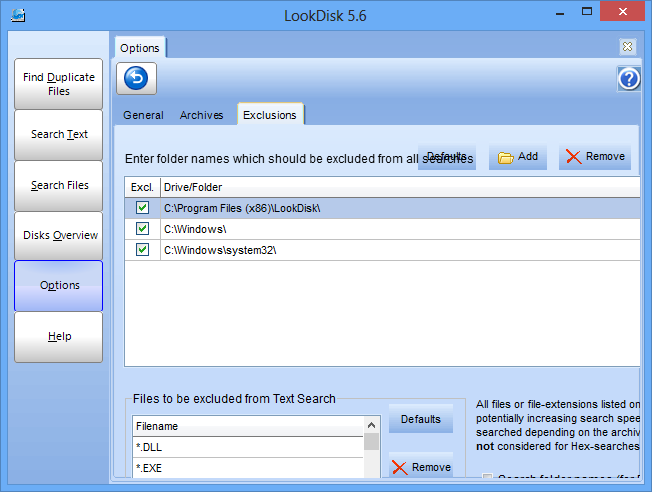Uncheck exclusion for C:\Program Files (x86)\LookDisk\

(143, 208)
